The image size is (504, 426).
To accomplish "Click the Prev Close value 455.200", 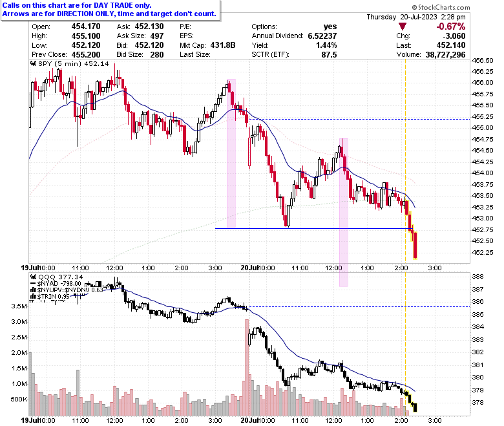I will (86, 55).
